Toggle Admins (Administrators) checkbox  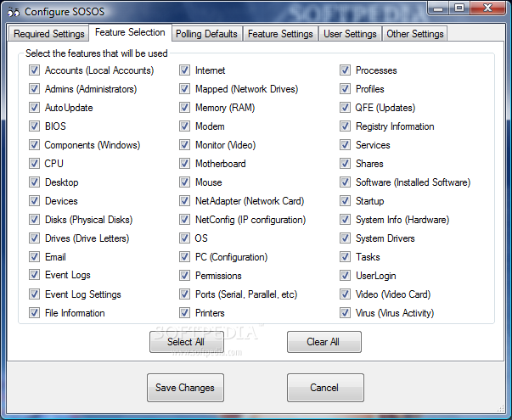(x=34, y=88)
